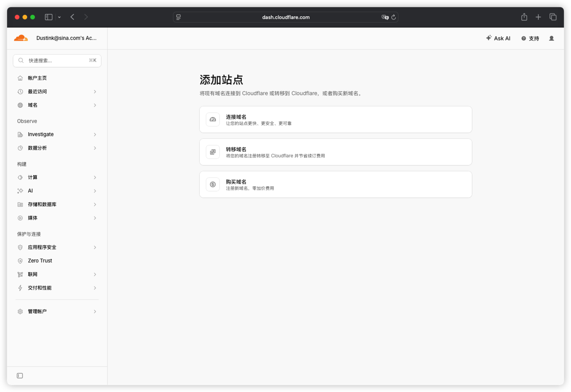The image size is (571, 392).
Task: Click the 保护与连接 section label
Action: coord(29,234)
